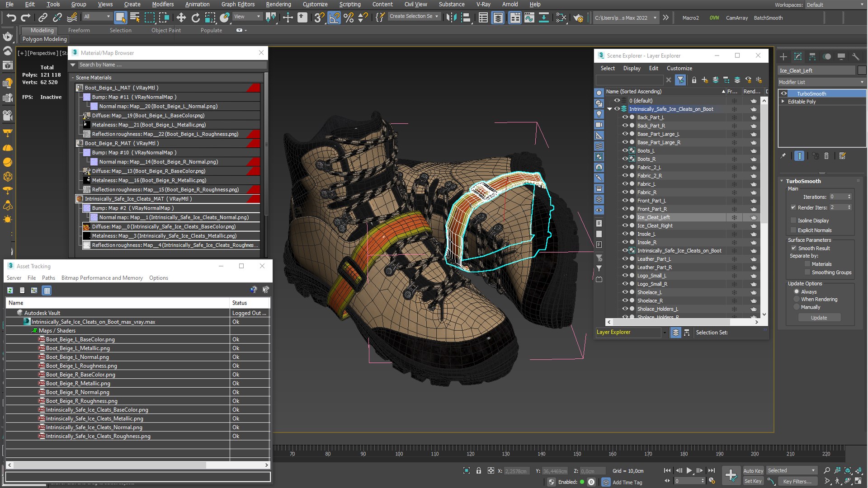Screen dimensions: 868x488
Task: Open the Hierarchy command panel tab
Action: click(x=812, y=56)
